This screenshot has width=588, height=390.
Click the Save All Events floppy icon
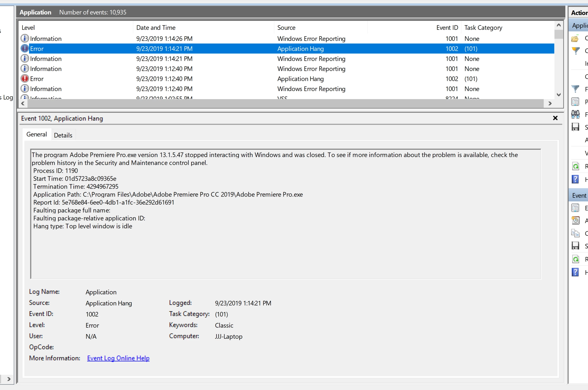click(575, 127)
